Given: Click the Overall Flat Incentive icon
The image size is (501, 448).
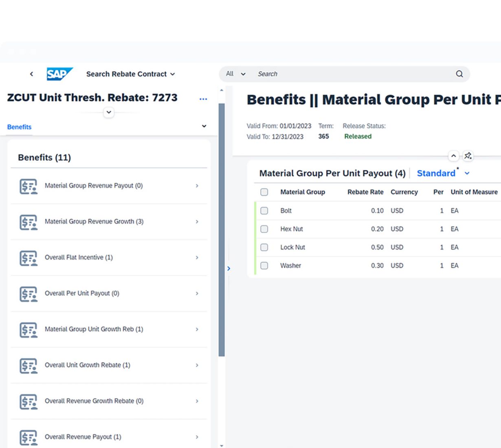Looking at the screenshot, I should (29, 258).
